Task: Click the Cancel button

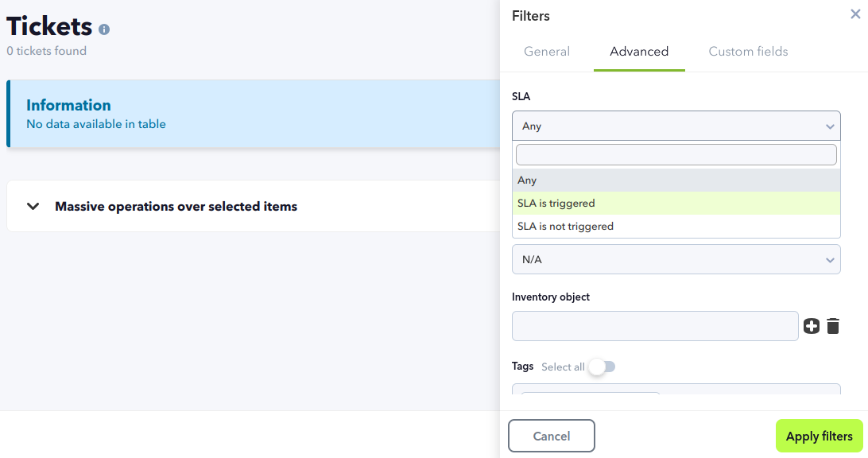Action: pos(551,436)
